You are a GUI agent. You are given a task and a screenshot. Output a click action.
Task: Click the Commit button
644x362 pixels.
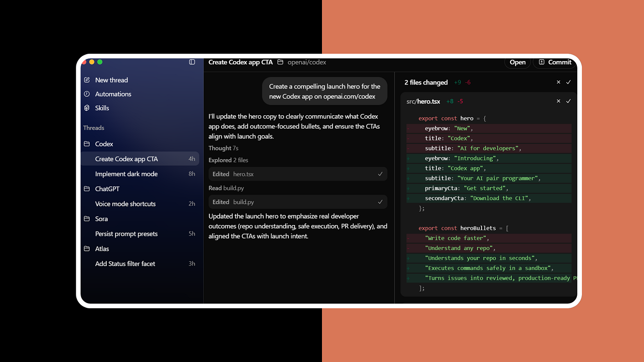coord(555,62)
